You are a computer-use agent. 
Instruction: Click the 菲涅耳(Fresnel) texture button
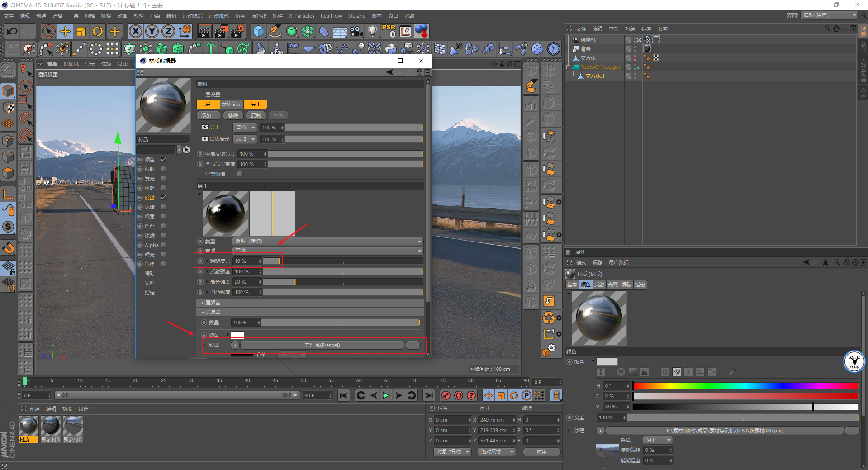click(x=323, y=345)
